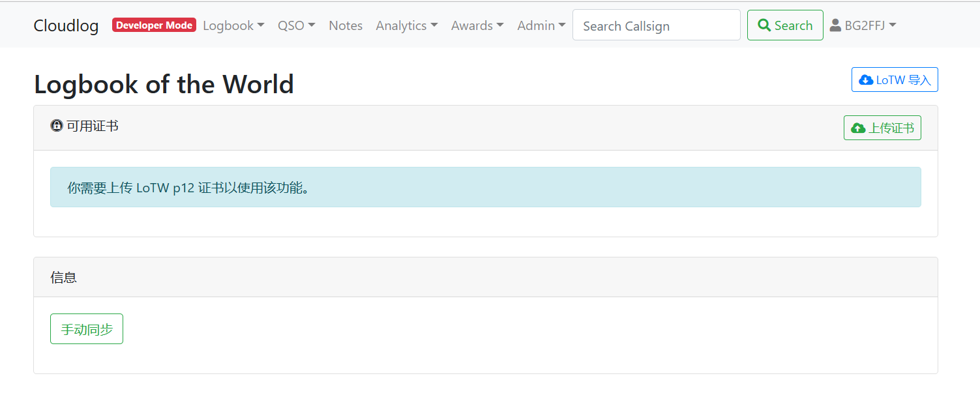Screen dimensions: 980x393
Task: Click the LoTW p12 certificate notice
Action: pyautogui.click(x=486, y=187)
